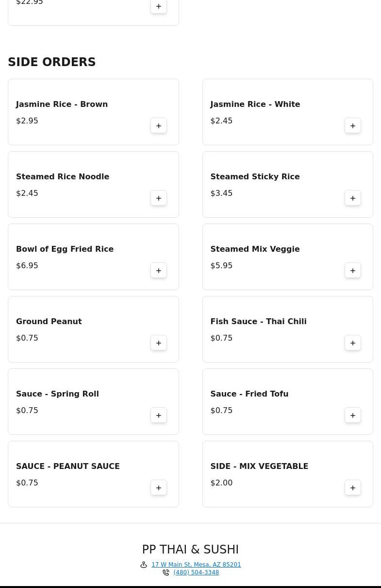Open the 17 W Main St address link

point(196,565)
